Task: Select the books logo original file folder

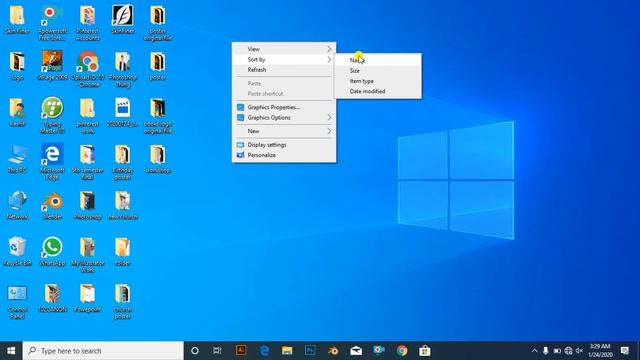Action: point(158,116)
